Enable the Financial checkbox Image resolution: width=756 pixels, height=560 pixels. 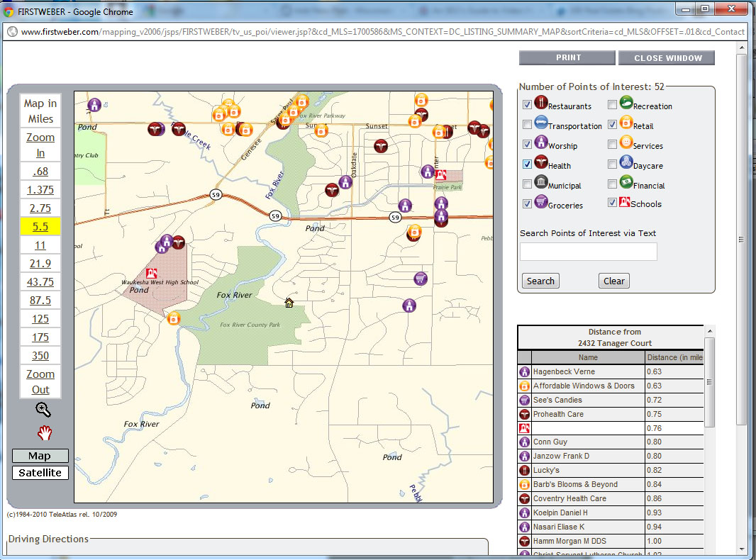click(612, 184)
